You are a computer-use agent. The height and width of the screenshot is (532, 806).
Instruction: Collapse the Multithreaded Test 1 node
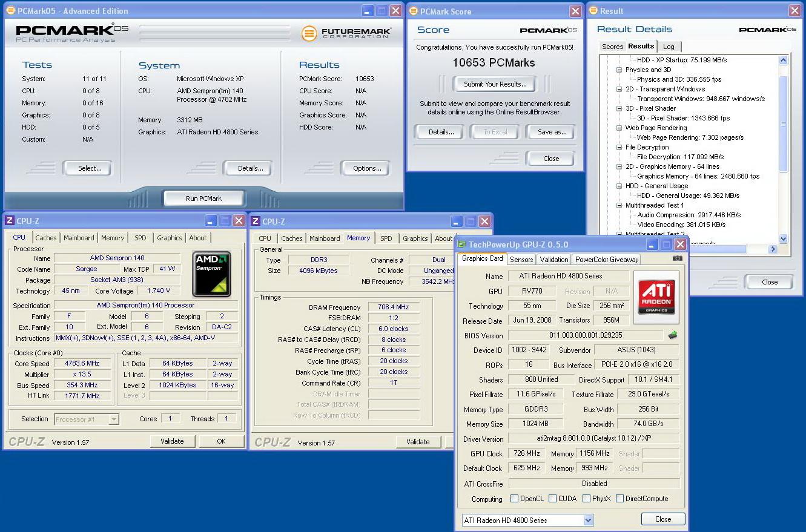[619, 205]
